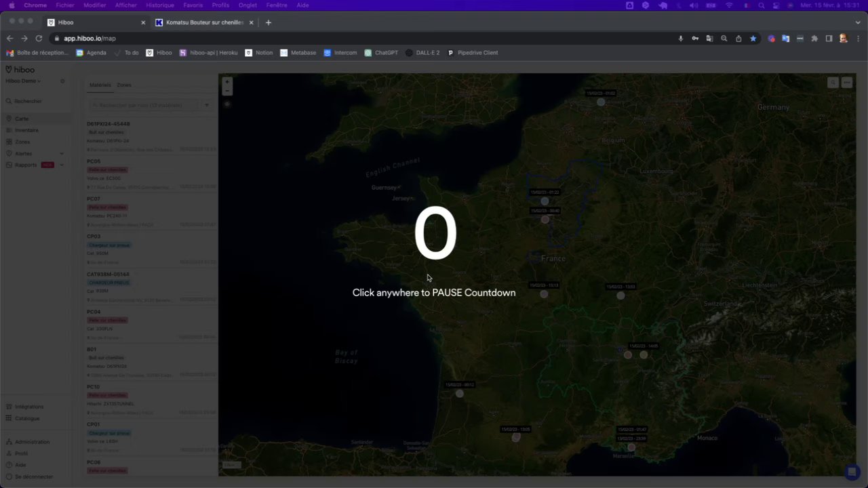Select equipment CAT938M-05144

point(151,287)
